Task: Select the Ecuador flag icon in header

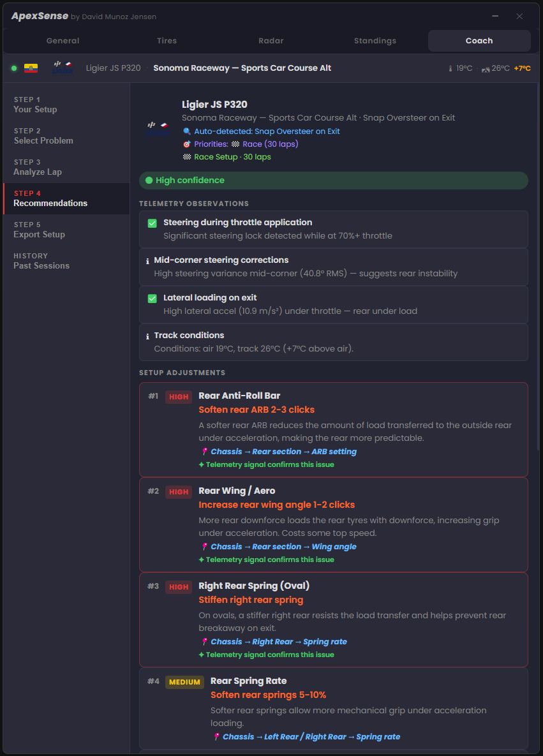Action: [30, 68]
